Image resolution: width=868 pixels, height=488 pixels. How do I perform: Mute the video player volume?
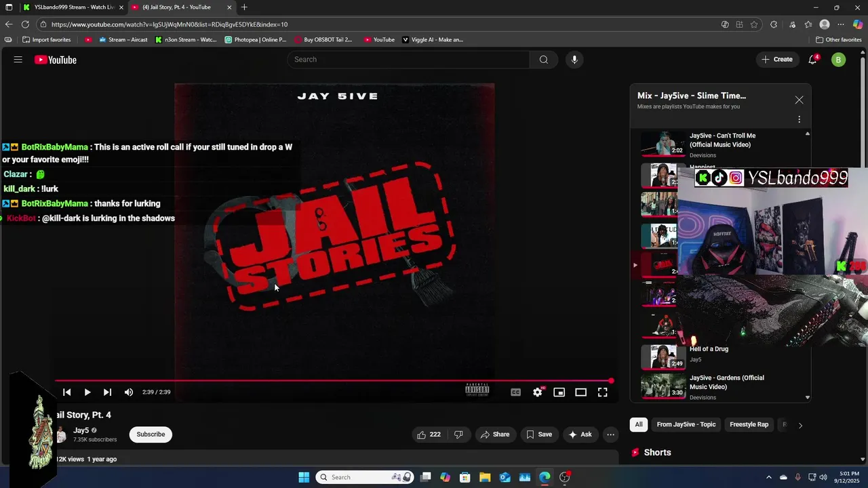click(x=129, y=392)
